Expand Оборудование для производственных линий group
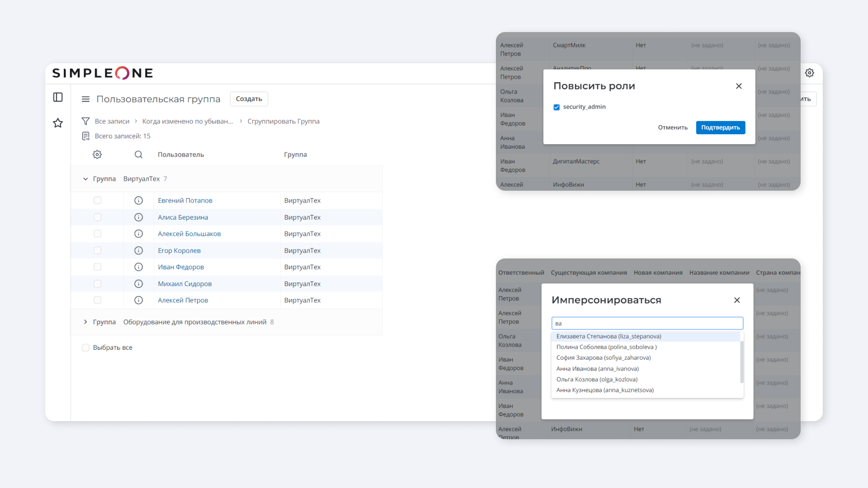The image size is (868, 488). [85, 322]
